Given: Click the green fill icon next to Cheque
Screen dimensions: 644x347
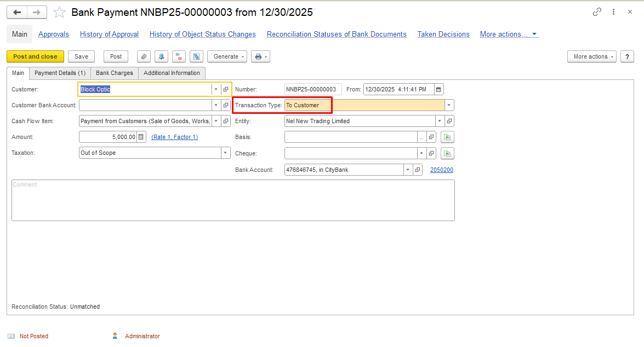Looking at the screenshot, I should (x=447, y=153).
